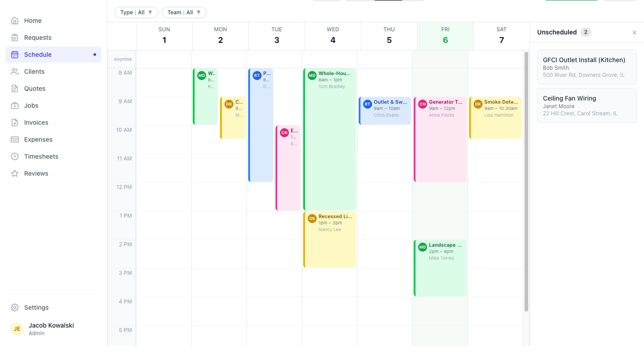Open the GFCI Outlet Install unscheduled job
The width and height of the screenshot is (644, 362).
pyautogui.click(x=587, y=67)
